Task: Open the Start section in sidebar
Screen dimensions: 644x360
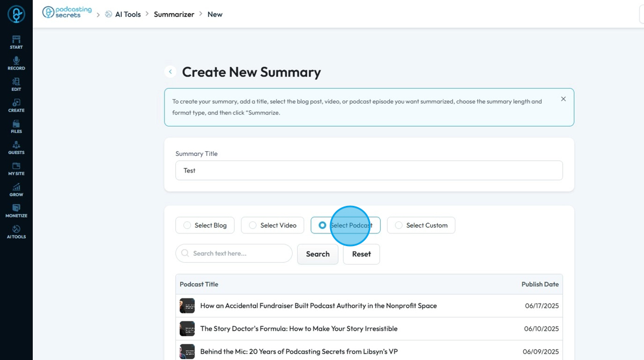Action: pyautogui.click(x=16, y=41)
